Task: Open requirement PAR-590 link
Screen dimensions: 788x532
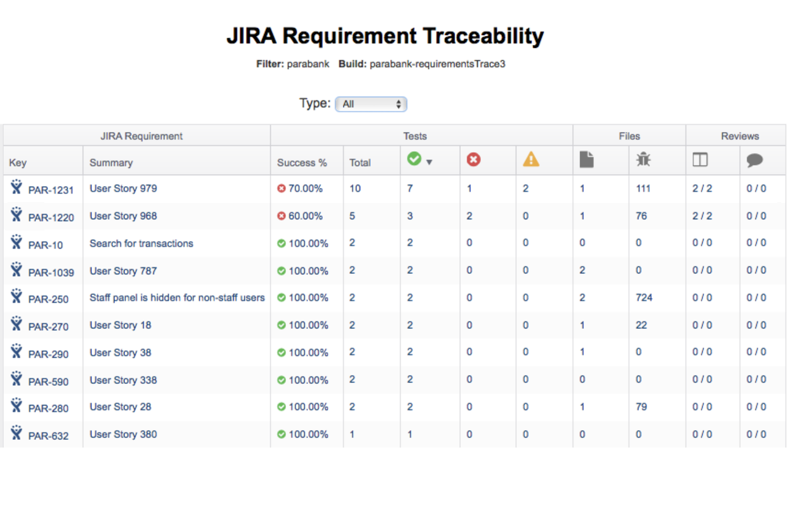Action: [x=48, y=382]
